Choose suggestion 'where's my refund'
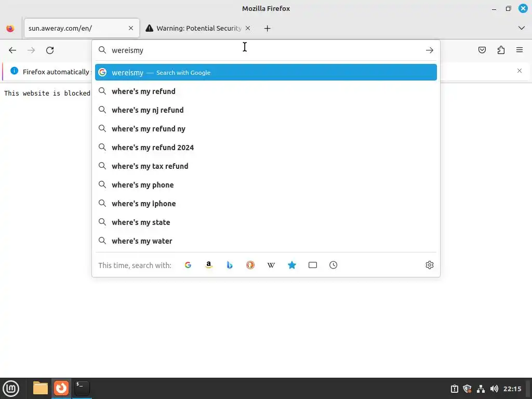 (x=266, y=91)
